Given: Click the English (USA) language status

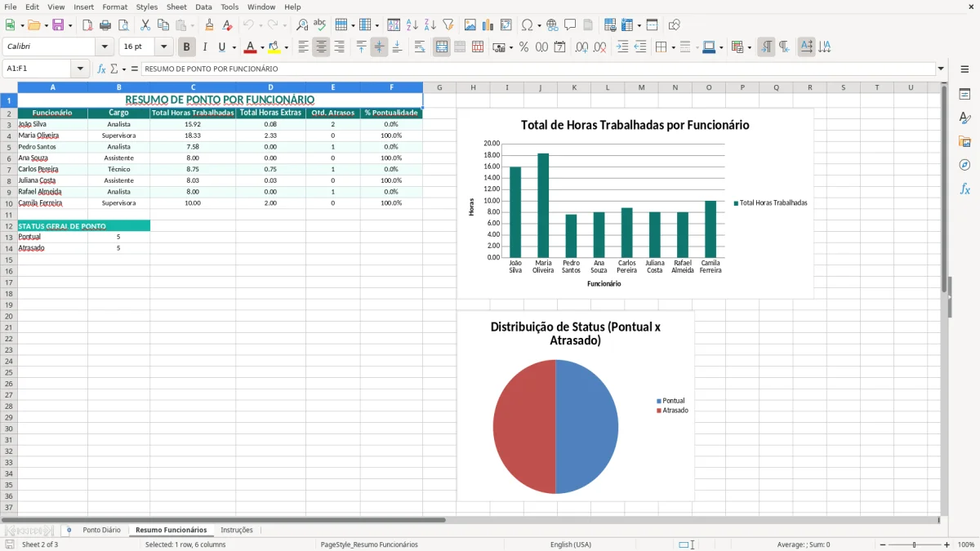Looking at the screenshot, I should pos(571,544).
